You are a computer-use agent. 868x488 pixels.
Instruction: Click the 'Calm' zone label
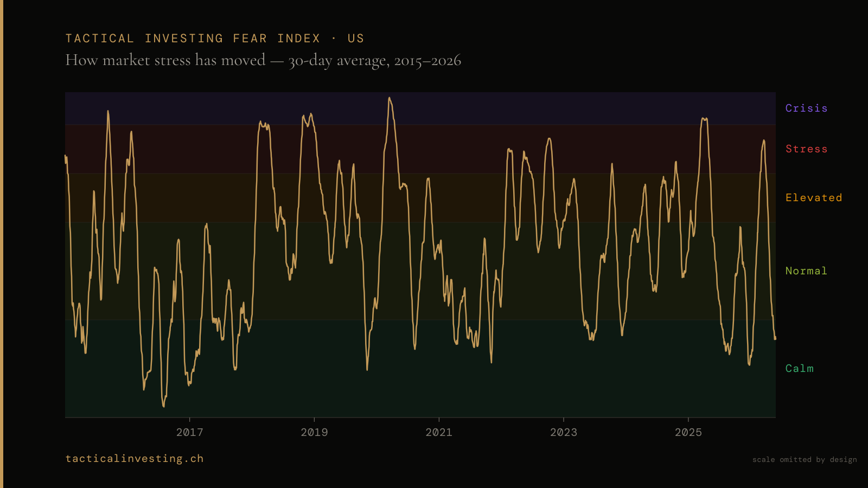(x=800, y=369)
